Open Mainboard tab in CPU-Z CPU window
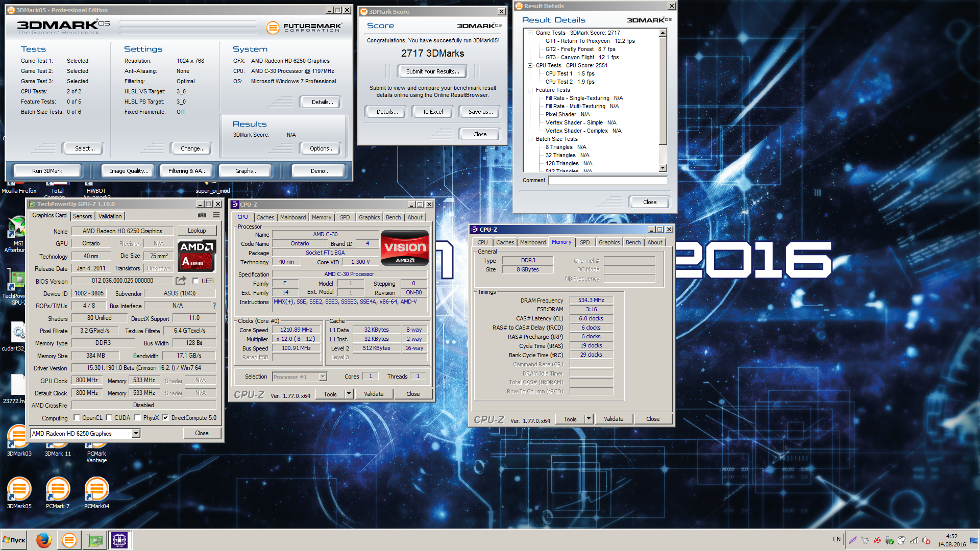980x551 pixels. (x=293, y=217)
